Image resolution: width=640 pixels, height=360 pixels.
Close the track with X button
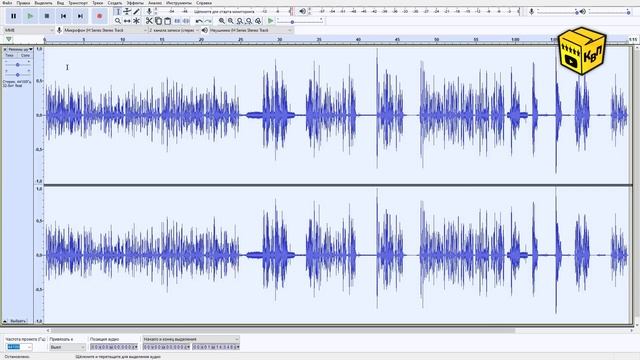click(5, 49)
